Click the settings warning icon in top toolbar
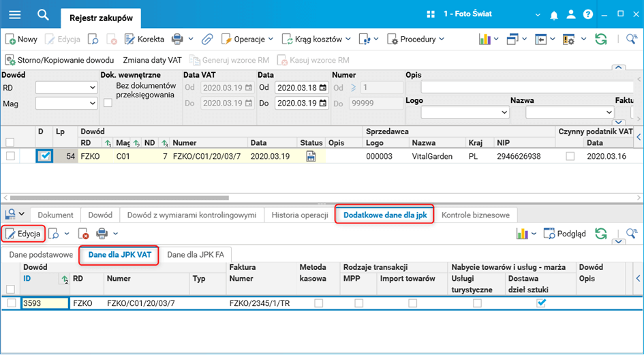Screen dimensions: 644x355 tap(569, 40)
